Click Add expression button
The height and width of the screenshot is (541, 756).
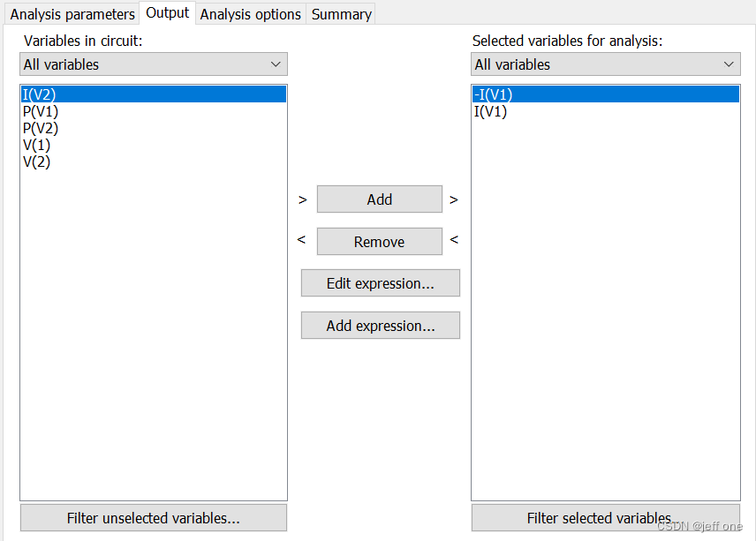(380, 326)
